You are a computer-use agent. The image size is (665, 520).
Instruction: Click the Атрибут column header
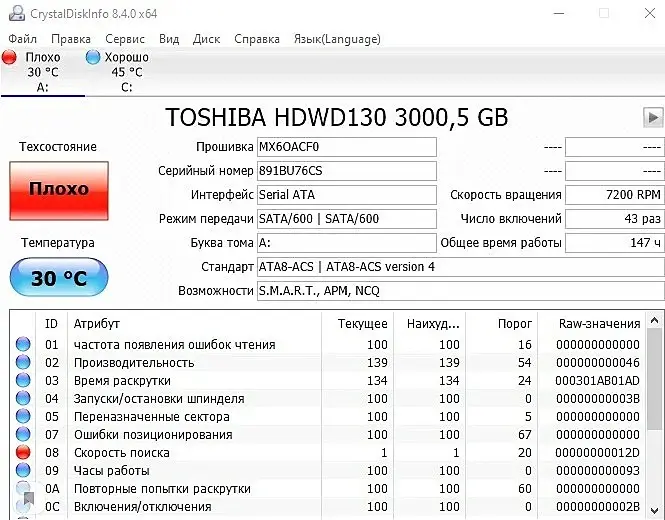(x=194, y=324)
